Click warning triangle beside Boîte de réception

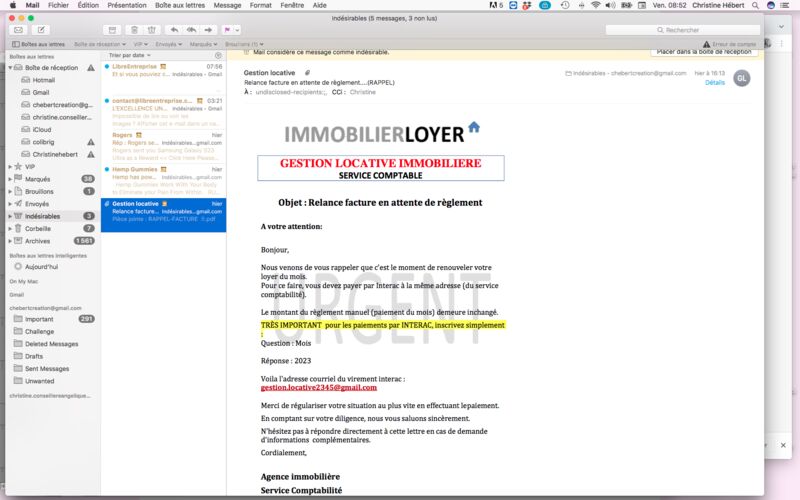[91, 68]
